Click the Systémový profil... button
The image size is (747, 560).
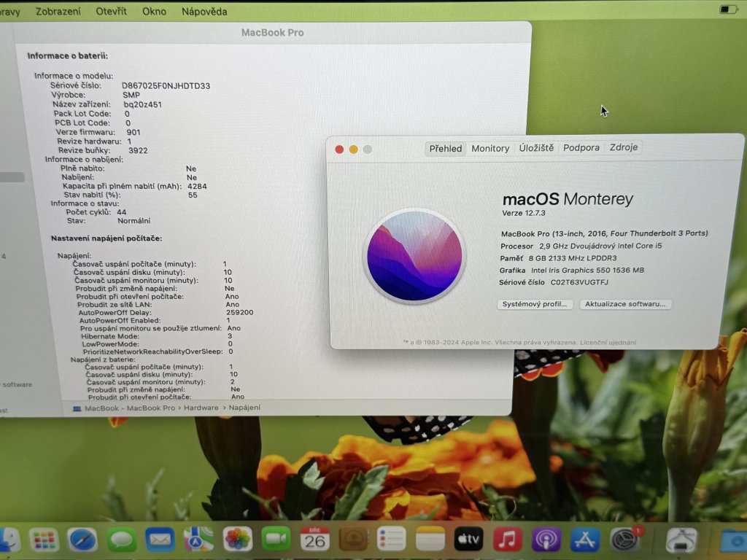[535, 304]
